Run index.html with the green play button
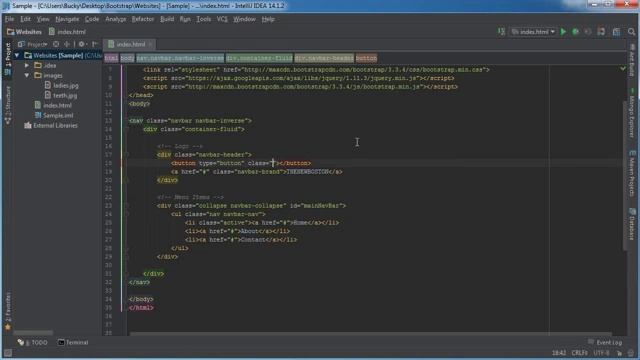The width and height of the screenshot is (640, 360). 563,32
